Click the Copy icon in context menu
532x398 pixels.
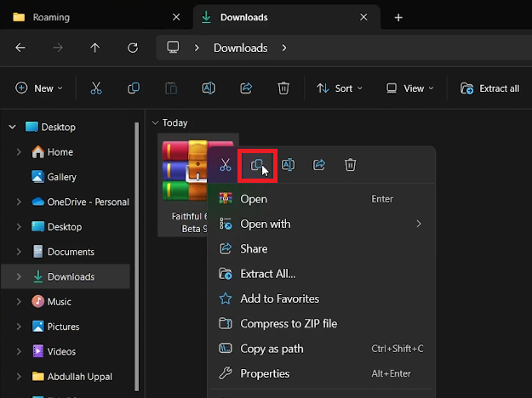coord(256,165)
